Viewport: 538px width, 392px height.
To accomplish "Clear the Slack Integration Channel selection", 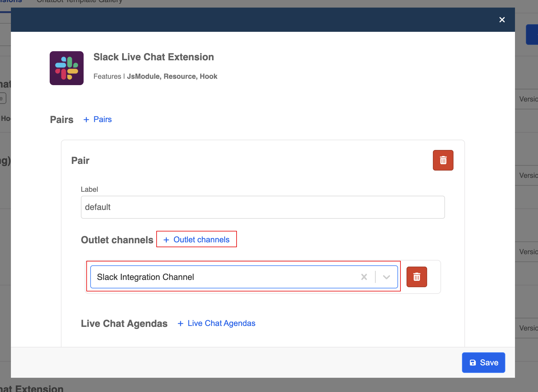I will click(x=364, y=277).
